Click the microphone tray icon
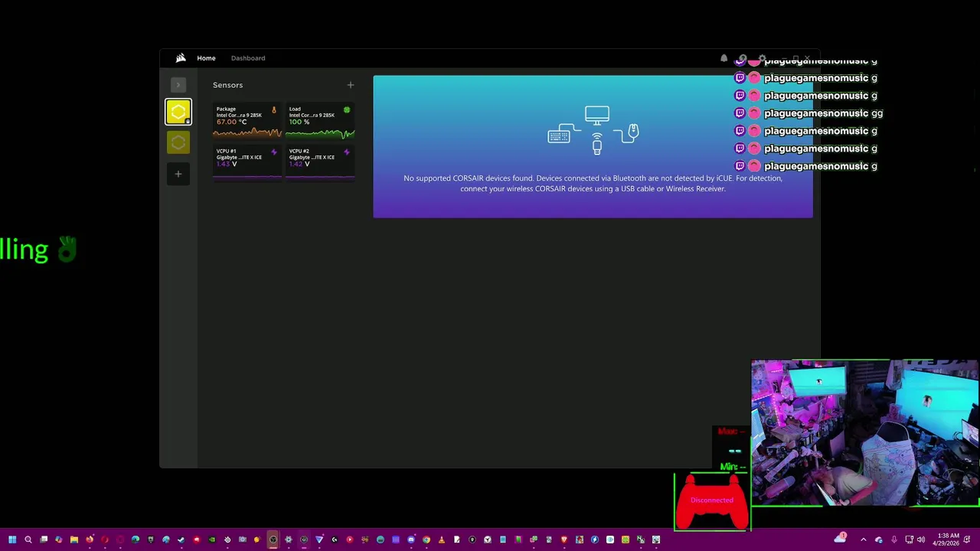 click(893, 540)
